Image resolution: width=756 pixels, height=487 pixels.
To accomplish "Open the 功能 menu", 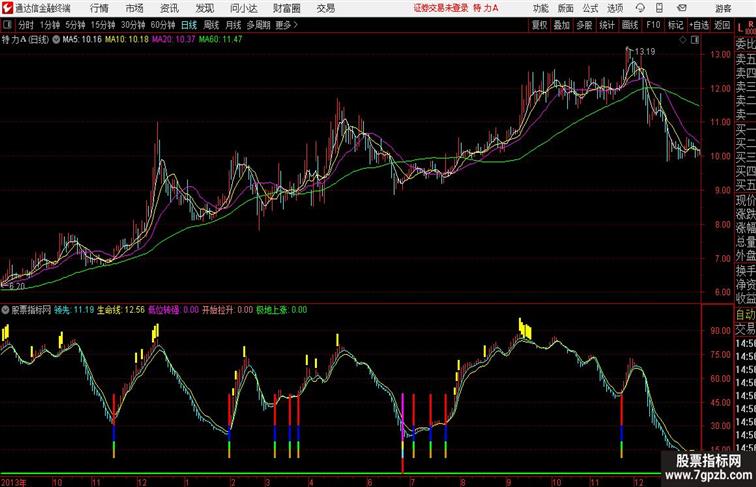I will click(540, 8).
